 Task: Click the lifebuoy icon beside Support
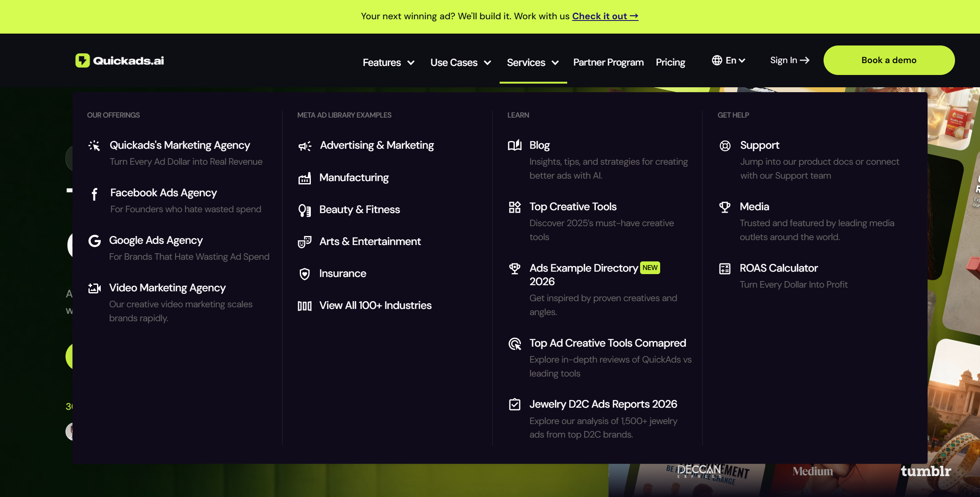tap(725, 145)
